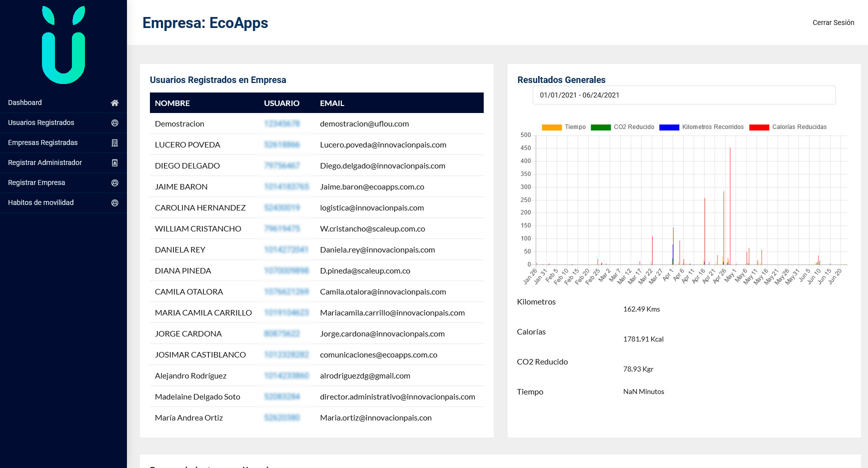Image resolution: width=868 pixels, height=468 pixels.
Task: Click the home icon next to Dashboard
Action: [x=114, y=102]
